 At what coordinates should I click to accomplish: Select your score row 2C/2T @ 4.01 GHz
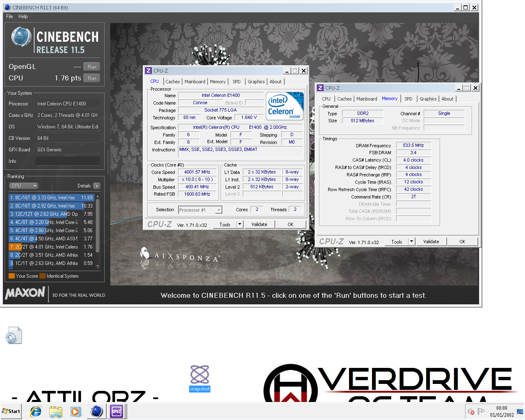coord(52,247)
